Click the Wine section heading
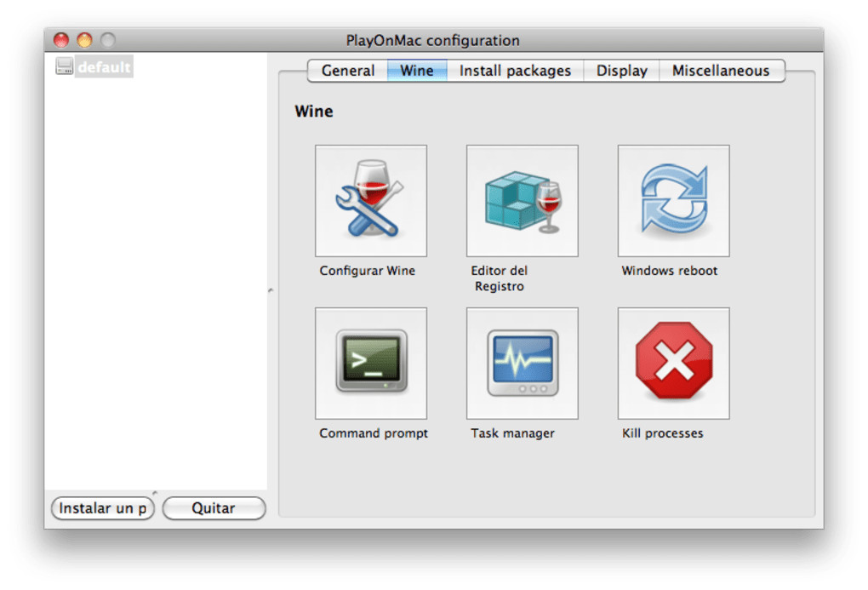868x590 pixels. tap(314, 112)
